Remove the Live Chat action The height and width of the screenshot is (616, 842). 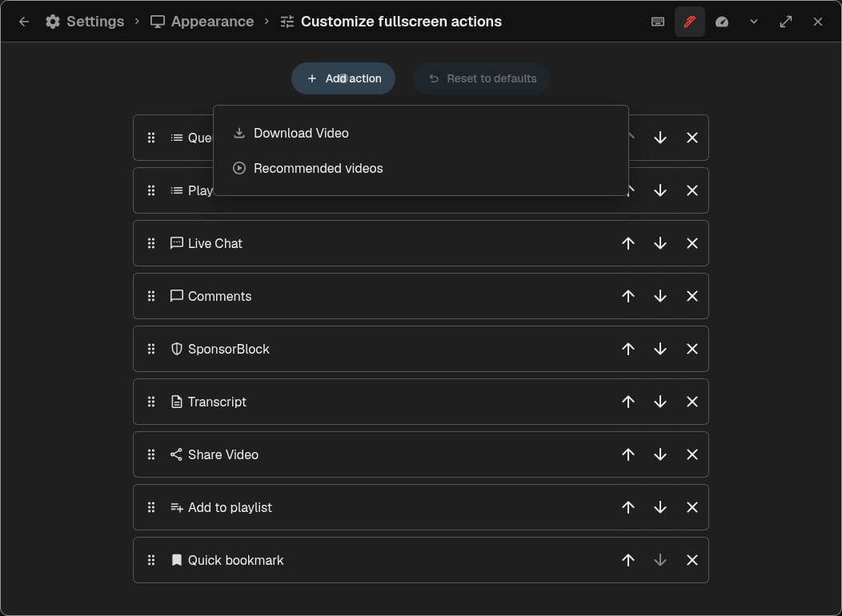coord(692,244)
